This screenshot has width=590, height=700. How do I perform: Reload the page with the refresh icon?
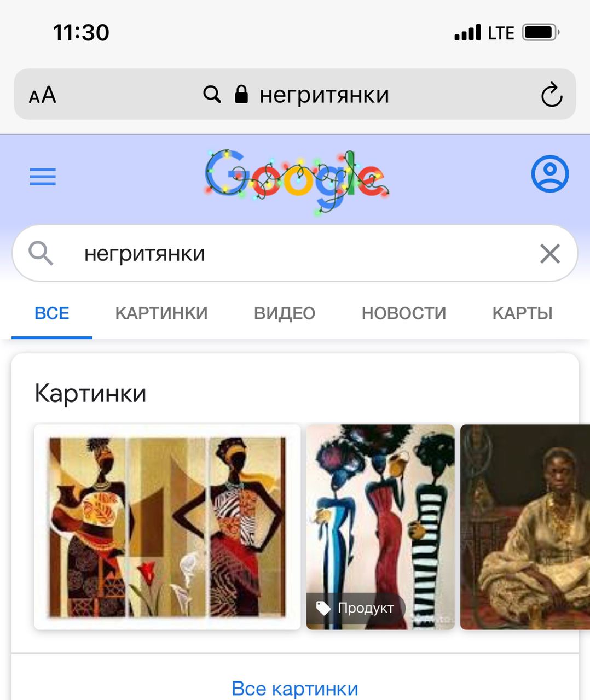coord(551,95)
